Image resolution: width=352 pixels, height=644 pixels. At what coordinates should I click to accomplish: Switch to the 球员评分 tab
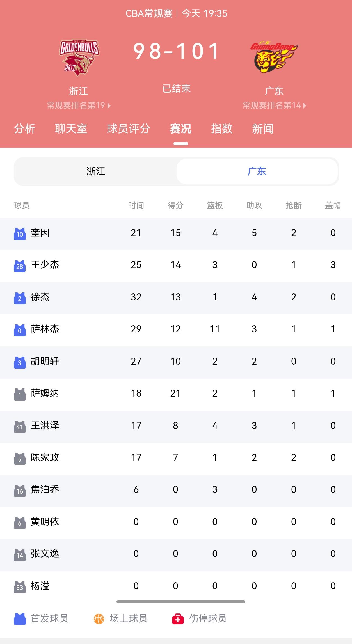point(129,129)
